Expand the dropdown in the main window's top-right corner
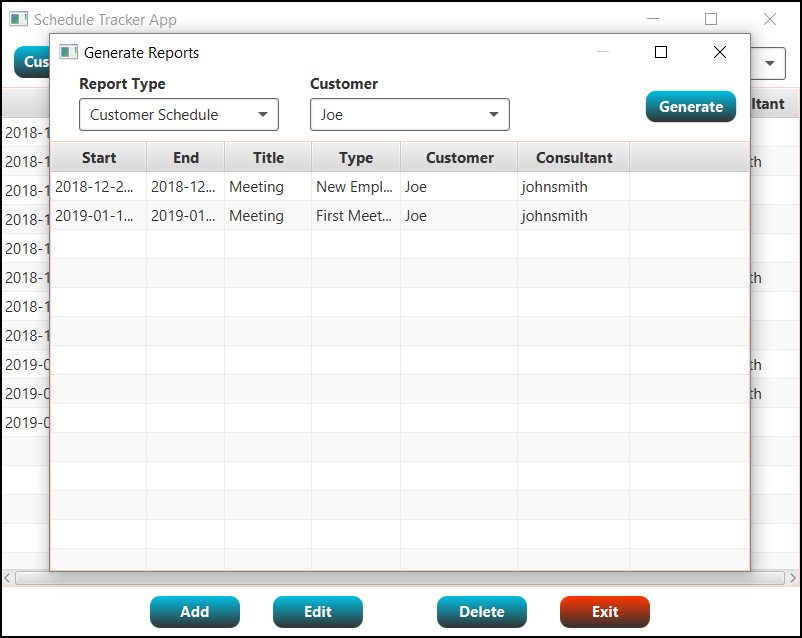Viewport: 802px width, 638px height. click(x=768, y=63)
